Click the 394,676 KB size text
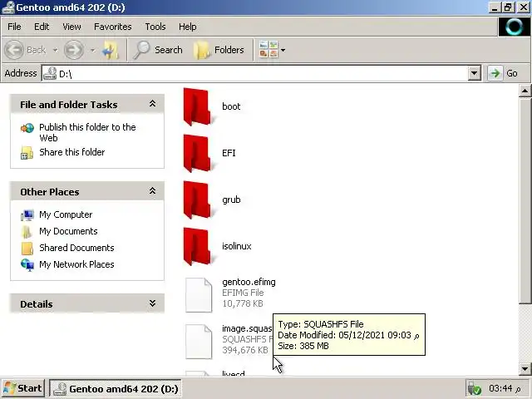 coord(245,350)
